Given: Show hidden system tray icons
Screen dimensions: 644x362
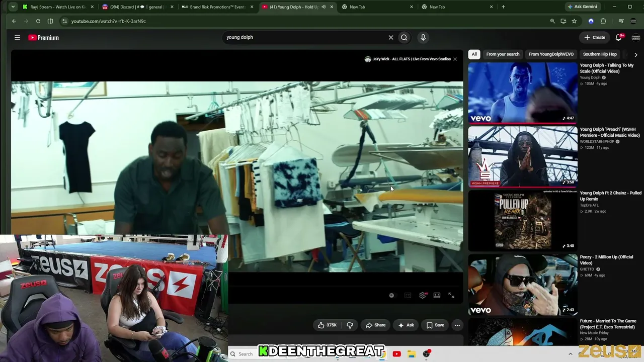Looking at the screenshot, I should pos(570,354).
